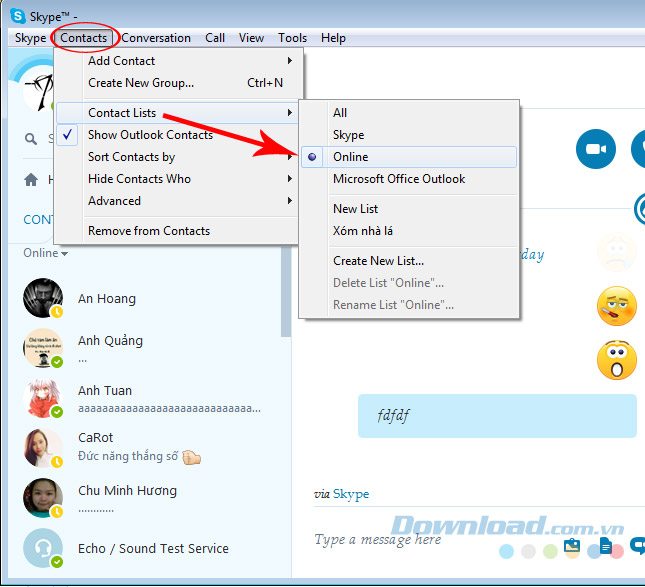Open the Online filter dropdown in sidebar
This screenshot has width=645, height=587.
45,253
